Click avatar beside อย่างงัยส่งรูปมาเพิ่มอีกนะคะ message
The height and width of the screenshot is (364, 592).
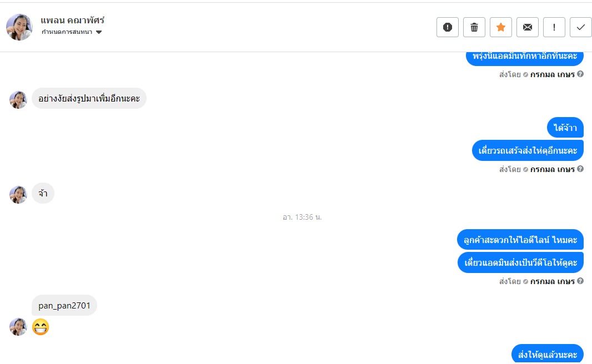18,100
